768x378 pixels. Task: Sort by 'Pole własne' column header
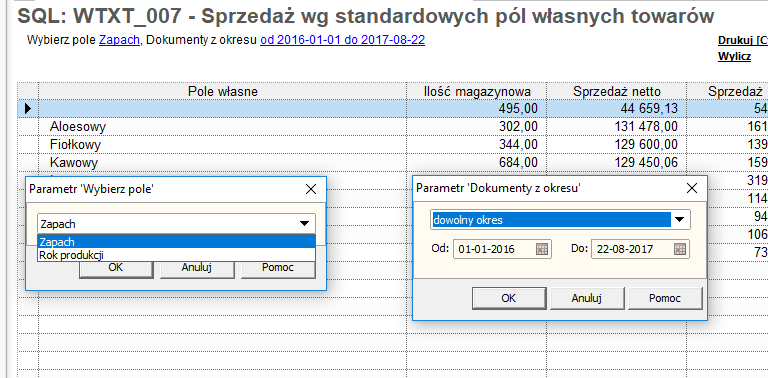223,91
